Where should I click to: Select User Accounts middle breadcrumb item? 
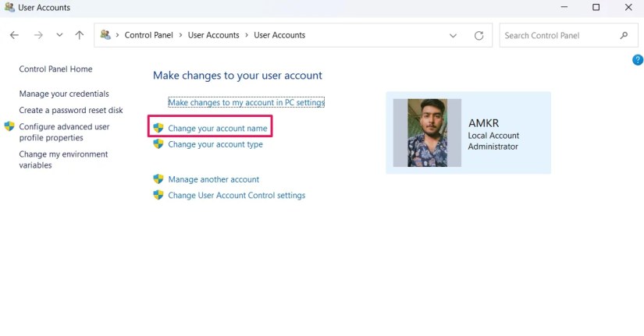click(x=214, y=35)
